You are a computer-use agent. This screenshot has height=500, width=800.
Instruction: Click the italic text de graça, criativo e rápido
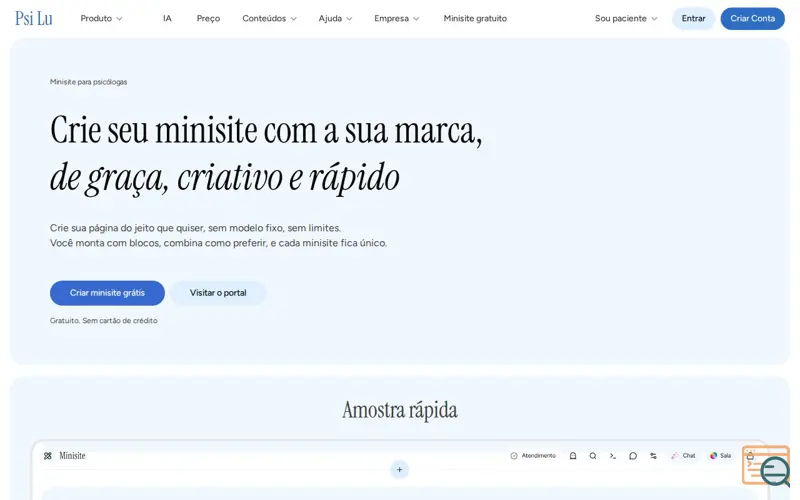coord(224,178)
